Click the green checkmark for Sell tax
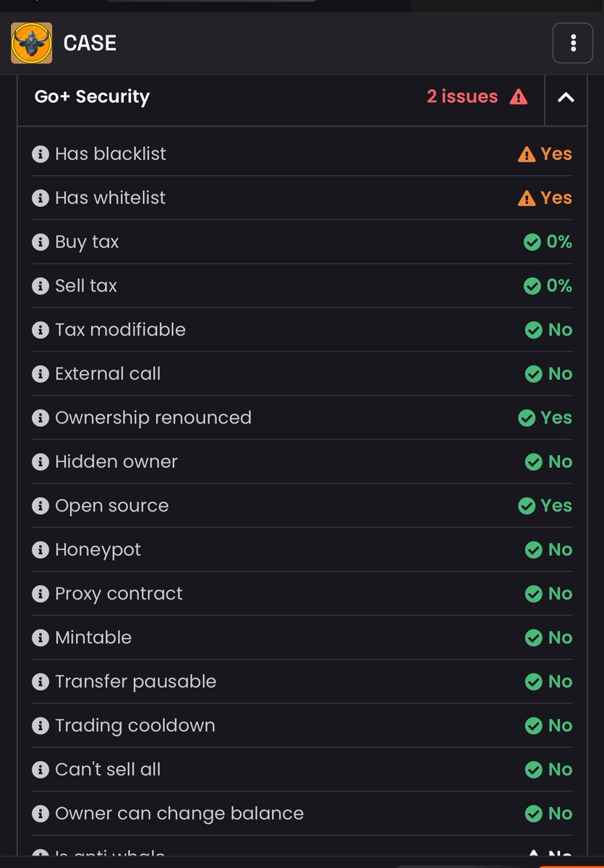 532,286
